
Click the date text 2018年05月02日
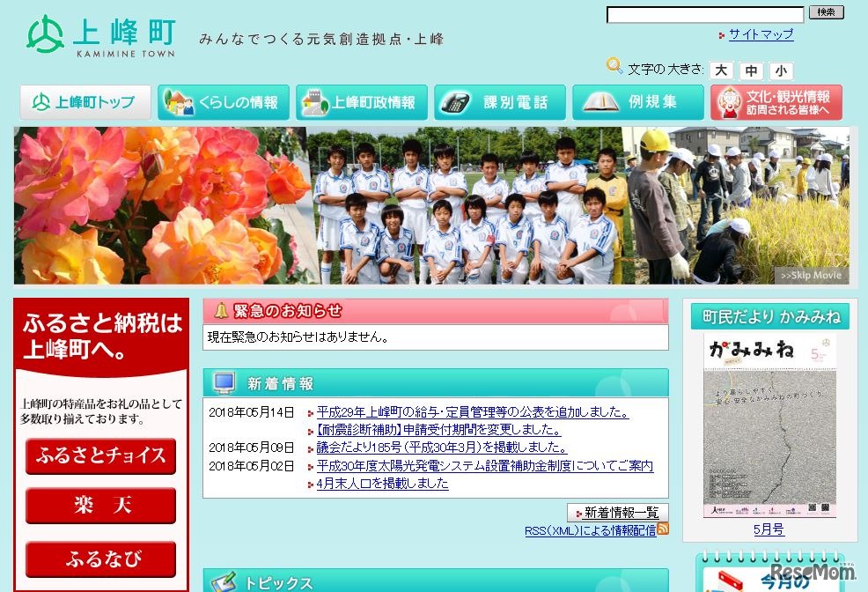coord(251,466)
